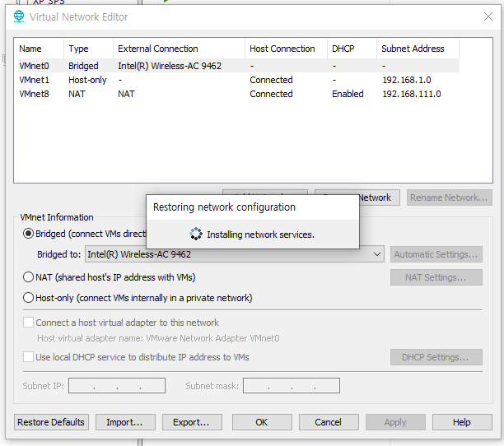Open Automatic Settings... dialog
The height and width of the screenshot is (446, 504).
click(x=436, y=254)
